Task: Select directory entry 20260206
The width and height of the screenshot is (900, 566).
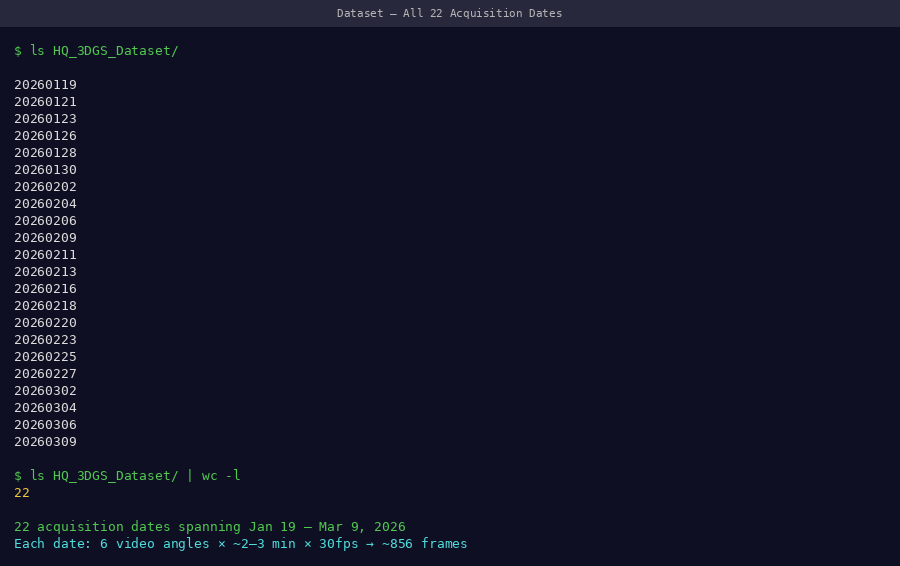Action: point(45,221)
